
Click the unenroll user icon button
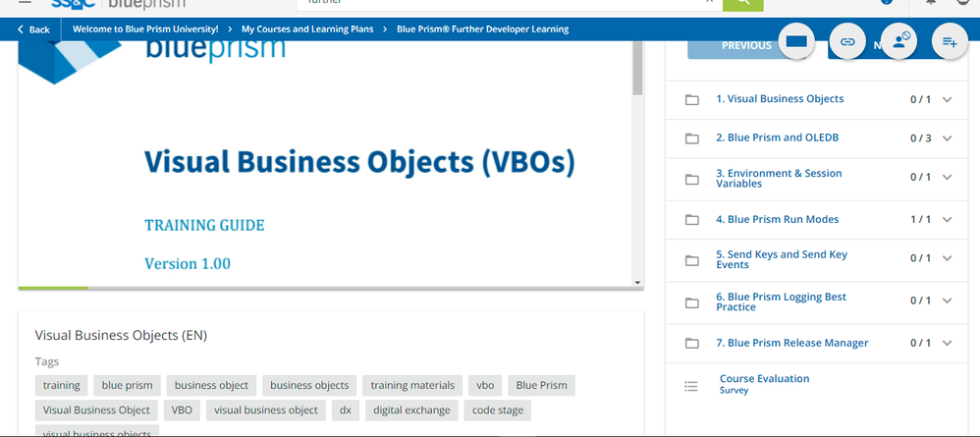tap(898, 42)
